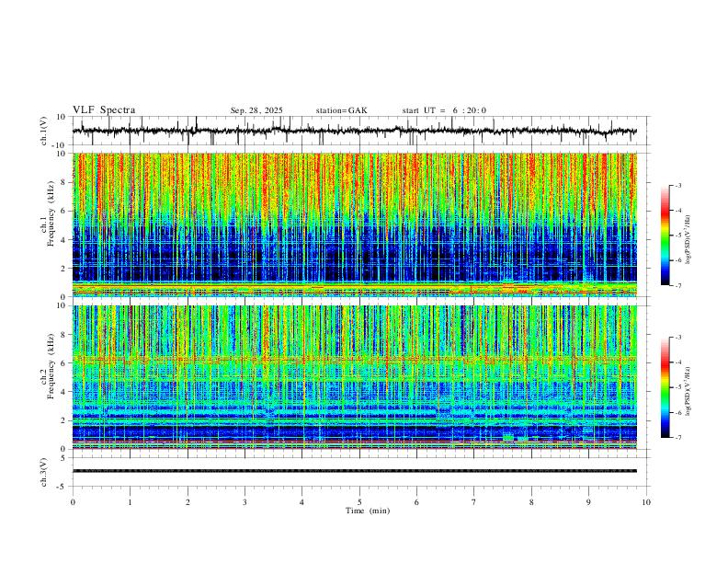Viewport: 728px width, 563px height.
Task: Click the ch.2 color scale bar
Action: 665,387
